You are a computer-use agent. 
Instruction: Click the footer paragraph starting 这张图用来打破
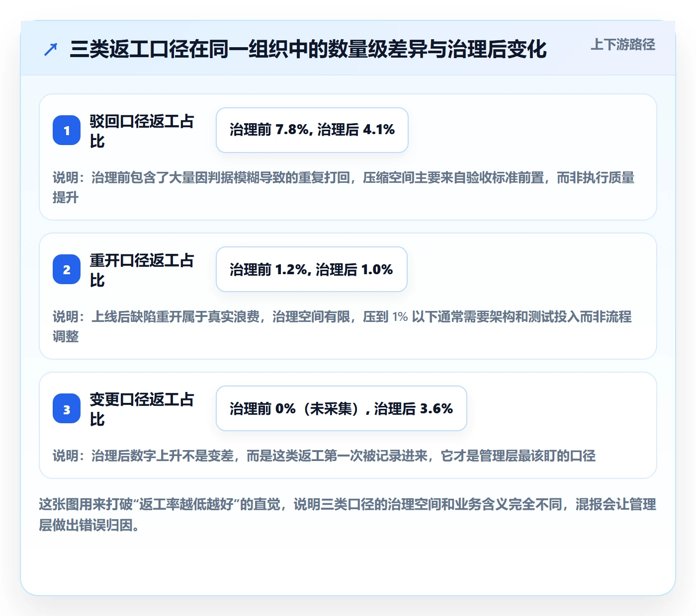348,515
